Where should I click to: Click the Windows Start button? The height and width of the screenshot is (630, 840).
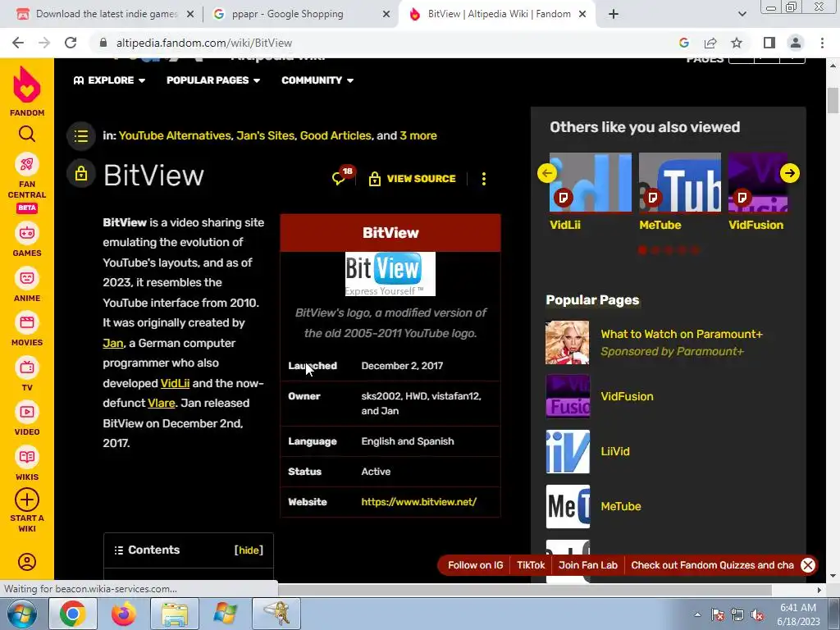(x=21, y=614)
